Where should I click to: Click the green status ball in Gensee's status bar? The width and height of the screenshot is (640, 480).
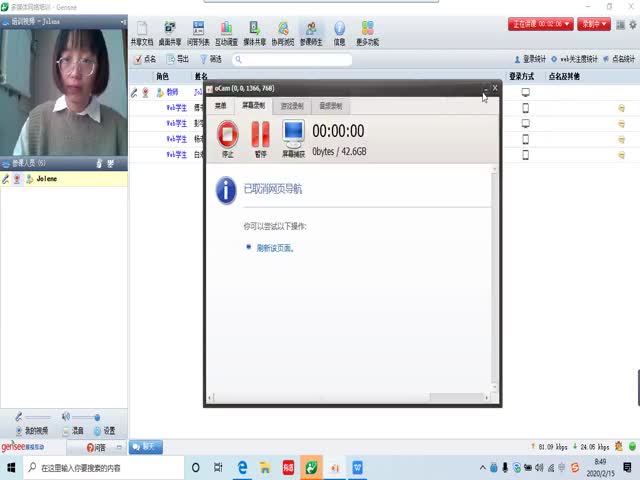632,447
